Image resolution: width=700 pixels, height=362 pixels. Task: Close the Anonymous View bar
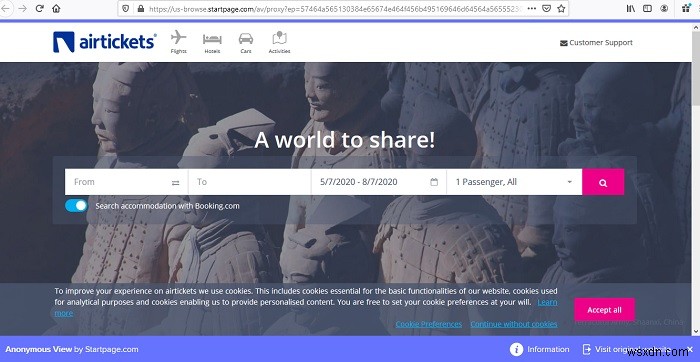tap(690, 349)
